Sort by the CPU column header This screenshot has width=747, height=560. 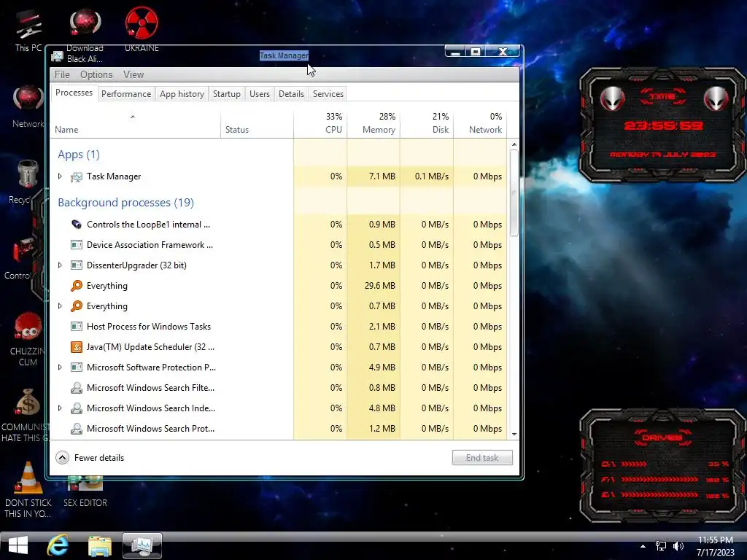coord(320,123)
